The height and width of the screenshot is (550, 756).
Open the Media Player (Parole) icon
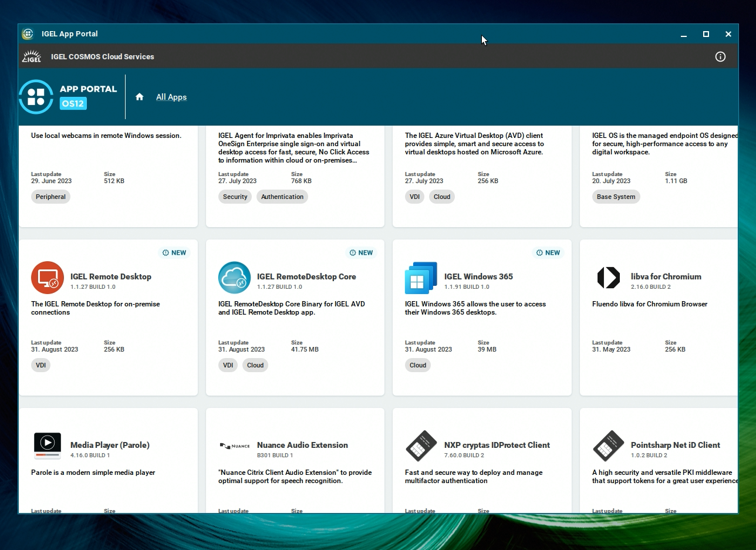tap(48, 446)
